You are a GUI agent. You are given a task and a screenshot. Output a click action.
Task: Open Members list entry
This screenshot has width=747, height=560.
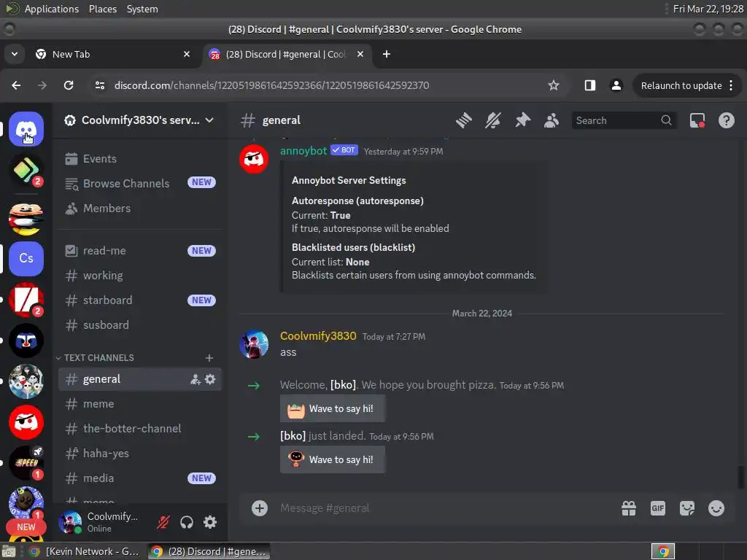[139, 208]
